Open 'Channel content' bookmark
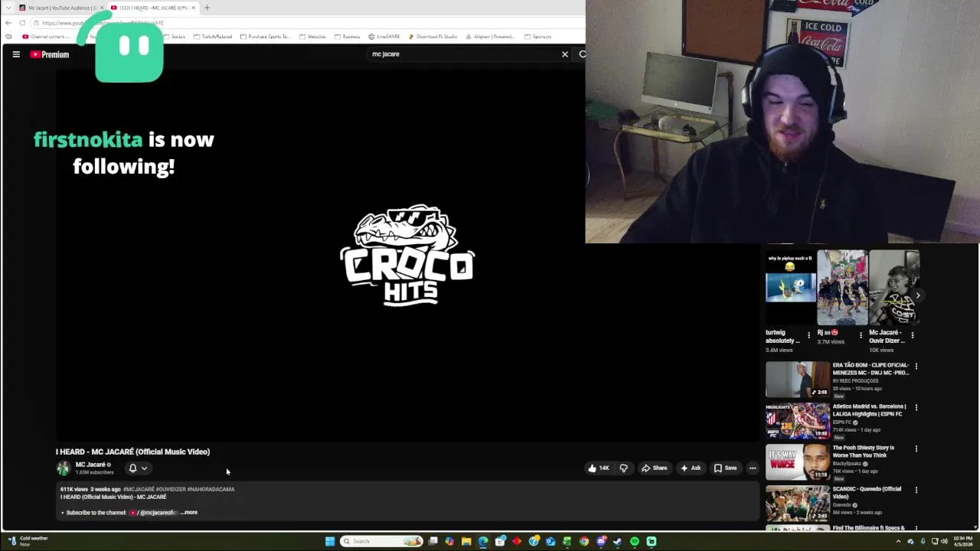 point(46,37)
